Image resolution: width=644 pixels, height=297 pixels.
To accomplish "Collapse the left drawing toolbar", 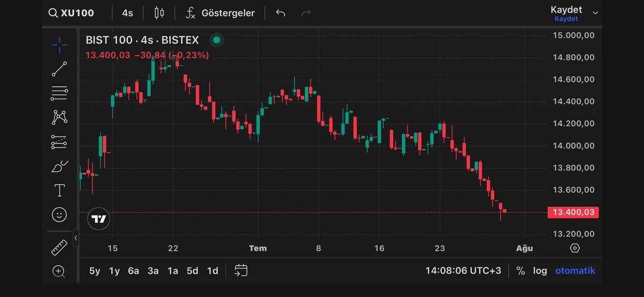I will (76, 237).
